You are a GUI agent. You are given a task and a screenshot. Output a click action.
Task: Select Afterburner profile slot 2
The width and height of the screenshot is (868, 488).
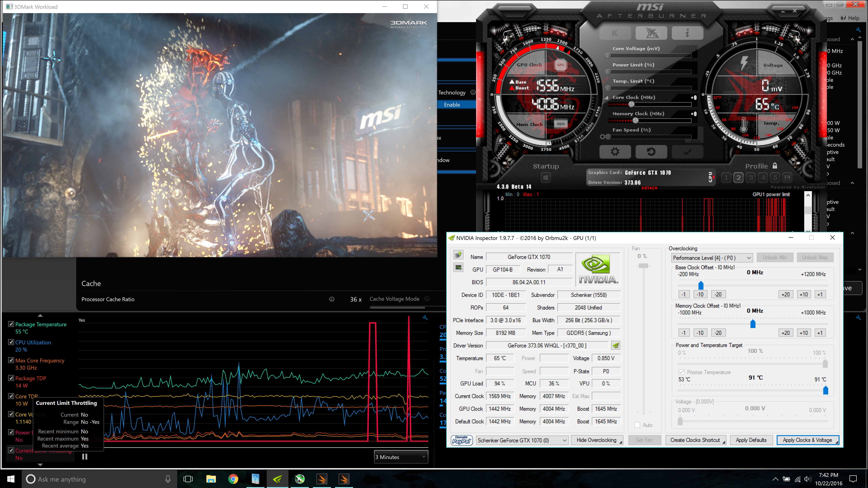coord(738,178)
